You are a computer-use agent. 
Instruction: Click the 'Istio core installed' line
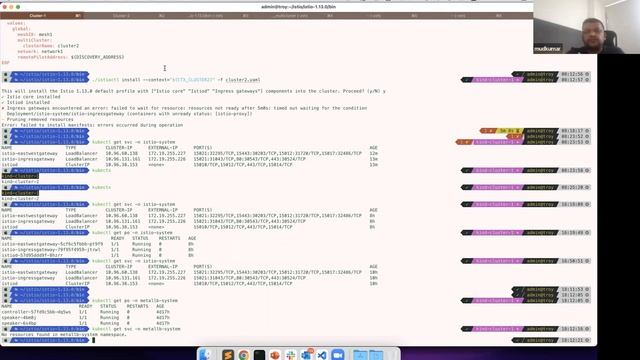[x=31, y=97]
